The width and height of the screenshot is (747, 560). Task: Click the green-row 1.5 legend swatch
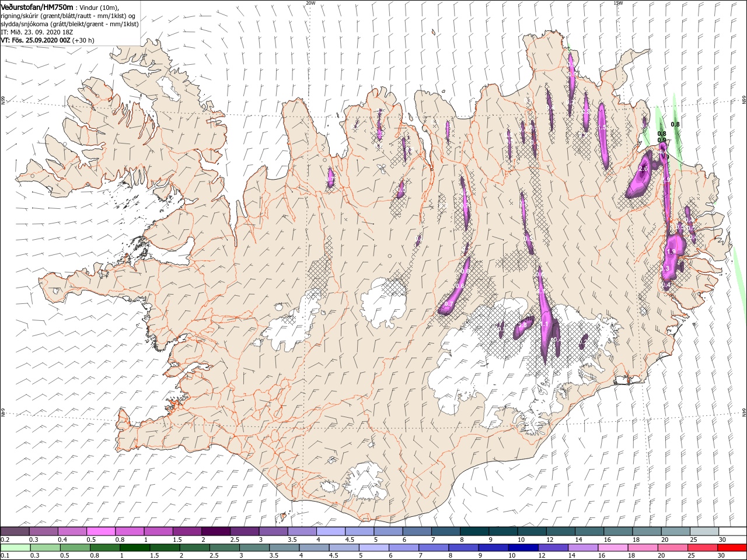(164, 548)
